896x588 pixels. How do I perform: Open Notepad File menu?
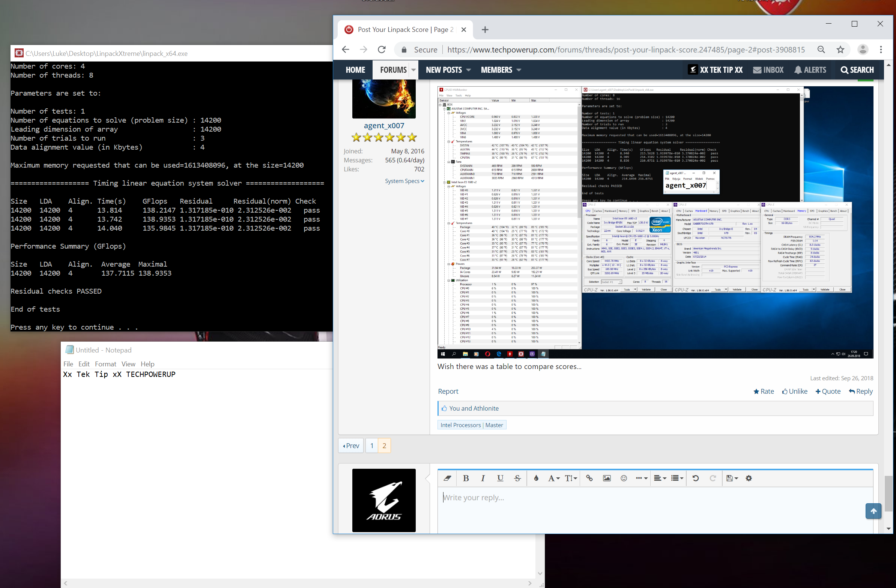click(x=68, y=364)
